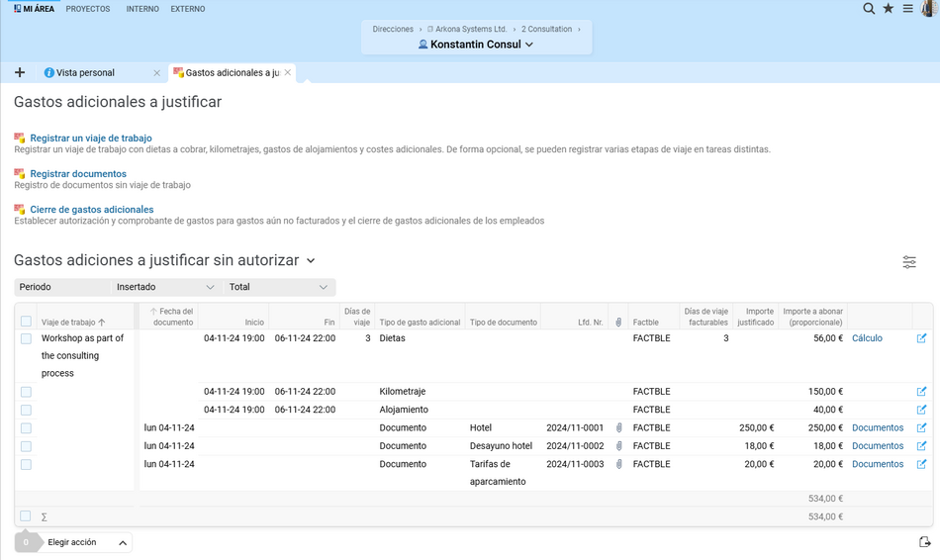Edit the Dietas row via edit icon
Image resolution: width=940 pixels, height=560 pixels.
(921, 338)
